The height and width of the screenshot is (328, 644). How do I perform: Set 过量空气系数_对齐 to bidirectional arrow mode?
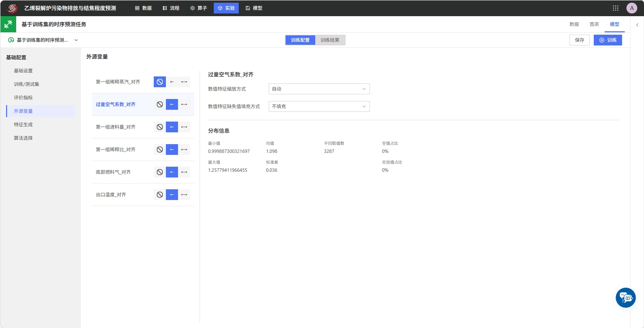(x=184, y=104)
